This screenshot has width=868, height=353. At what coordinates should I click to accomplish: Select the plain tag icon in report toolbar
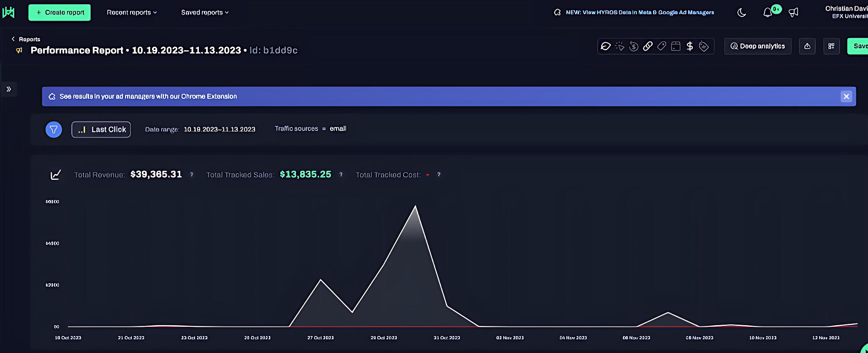click(x=662, y=46)
